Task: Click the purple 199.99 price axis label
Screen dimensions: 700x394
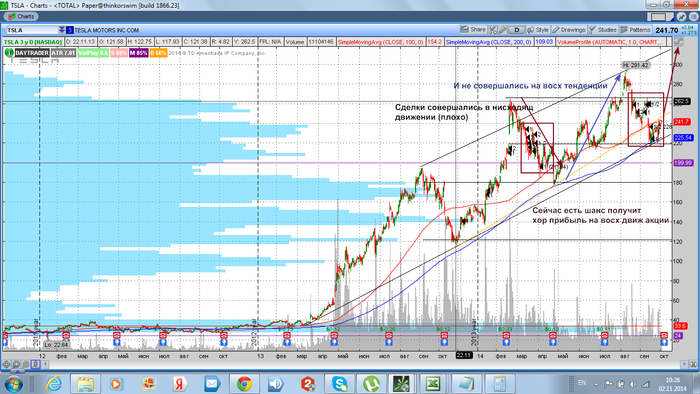Action: tap(683, 163)
